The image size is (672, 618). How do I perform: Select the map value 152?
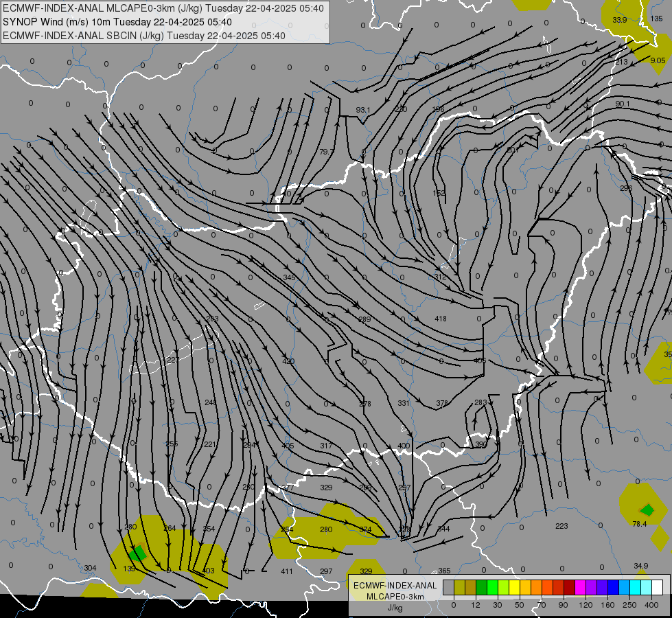439,193
